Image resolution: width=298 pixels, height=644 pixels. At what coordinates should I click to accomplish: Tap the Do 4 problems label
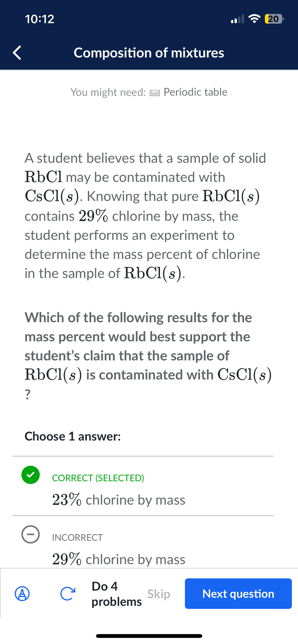coord(116,594)
